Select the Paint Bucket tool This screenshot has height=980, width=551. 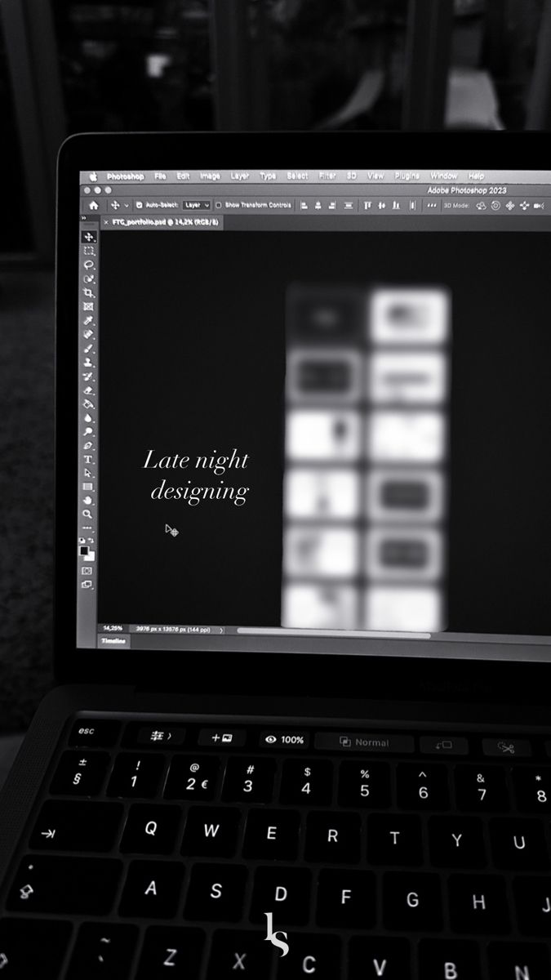coord(89,404)
